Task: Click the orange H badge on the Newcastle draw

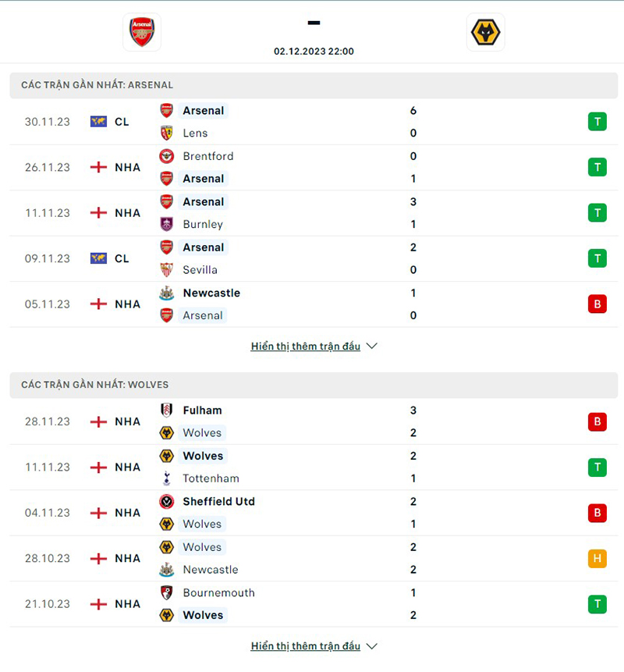Action: coord(597,559)
